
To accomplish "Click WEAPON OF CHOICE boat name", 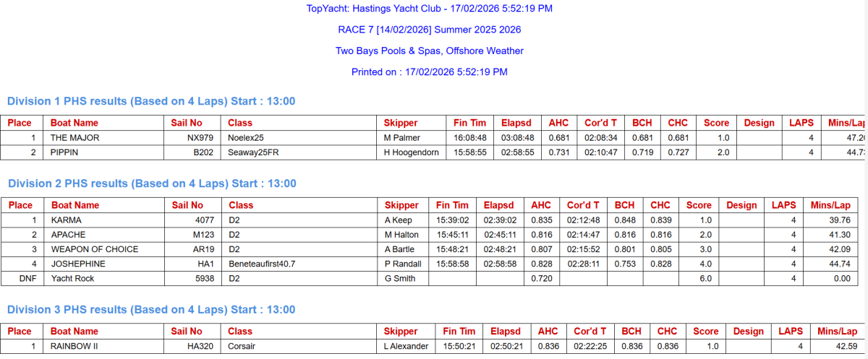I will pyautogui.click(x=94, y=249).
